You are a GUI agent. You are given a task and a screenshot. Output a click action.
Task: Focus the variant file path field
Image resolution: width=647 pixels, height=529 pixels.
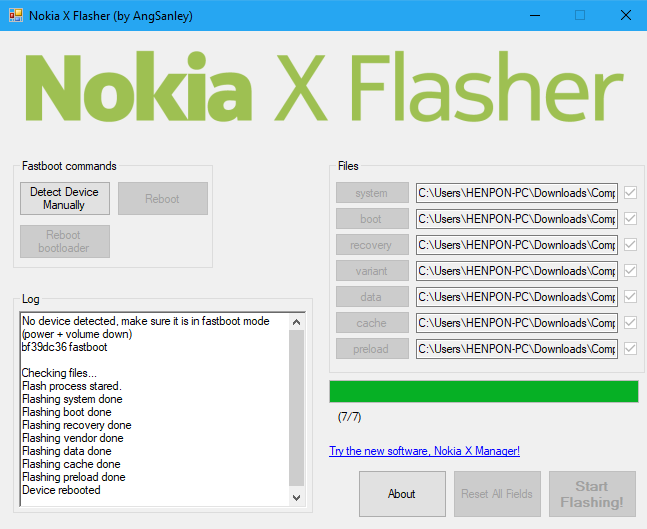tap(517, 271)
